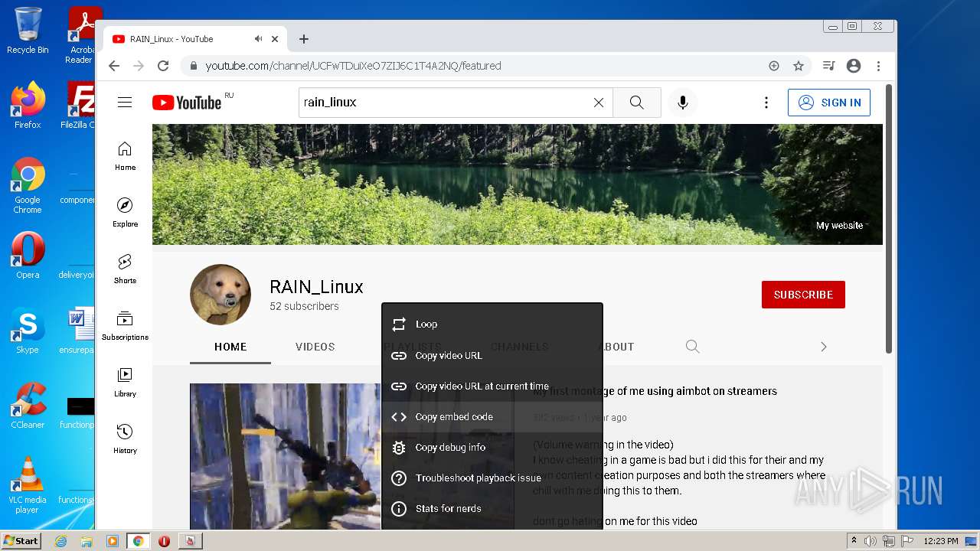
Task: Start voice search with the microphone
Action: pos(683,103)
